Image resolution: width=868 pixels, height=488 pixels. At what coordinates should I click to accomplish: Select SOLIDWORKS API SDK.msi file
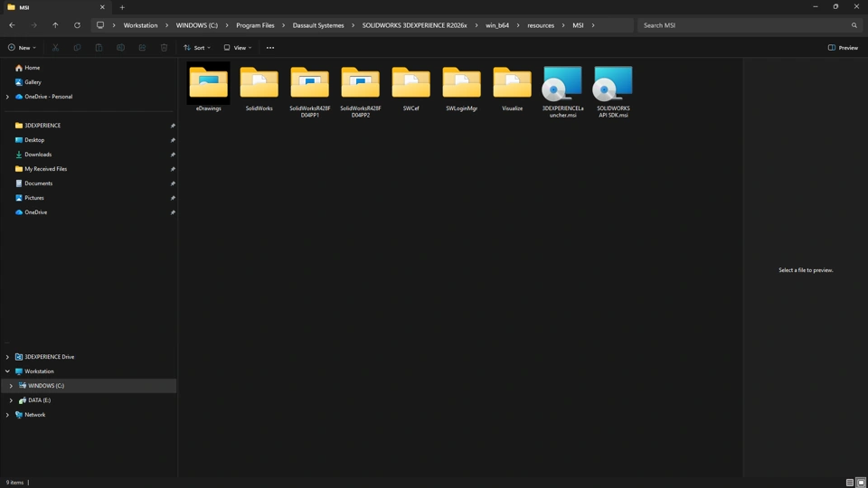tap(613, 91)
